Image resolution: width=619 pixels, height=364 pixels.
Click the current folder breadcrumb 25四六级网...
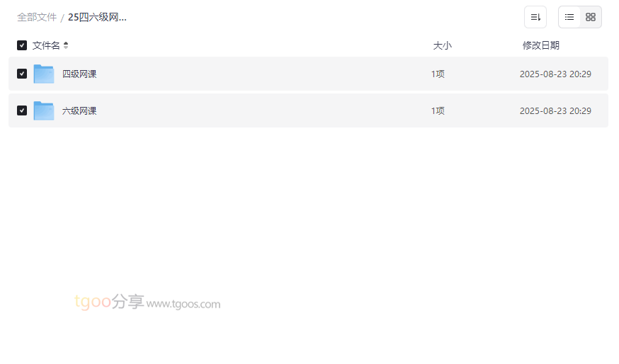click(x=97, y=17)
